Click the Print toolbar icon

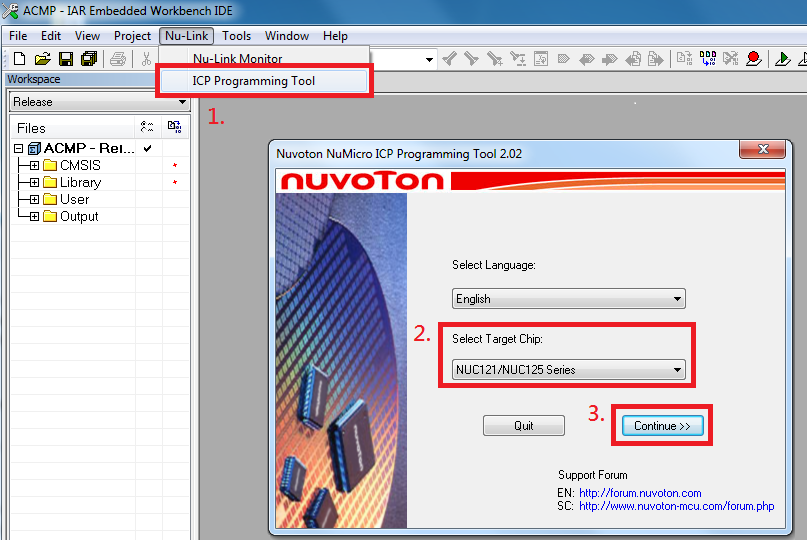pyautogui.click(x=118, y=59)
